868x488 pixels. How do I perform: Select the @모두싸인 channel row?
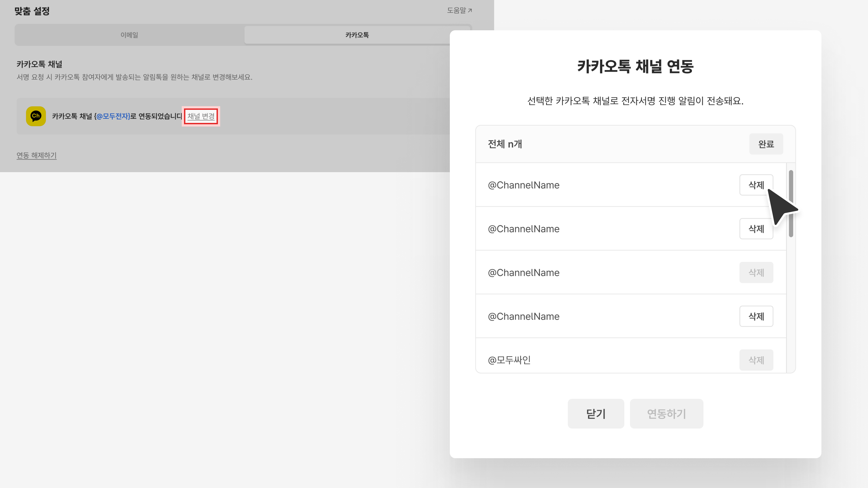click(x=509, y=360)
